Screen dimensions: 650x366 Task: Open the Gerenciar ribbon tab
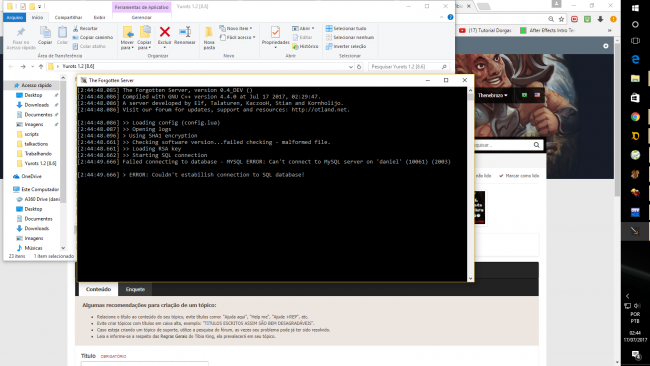pos(142,17)
